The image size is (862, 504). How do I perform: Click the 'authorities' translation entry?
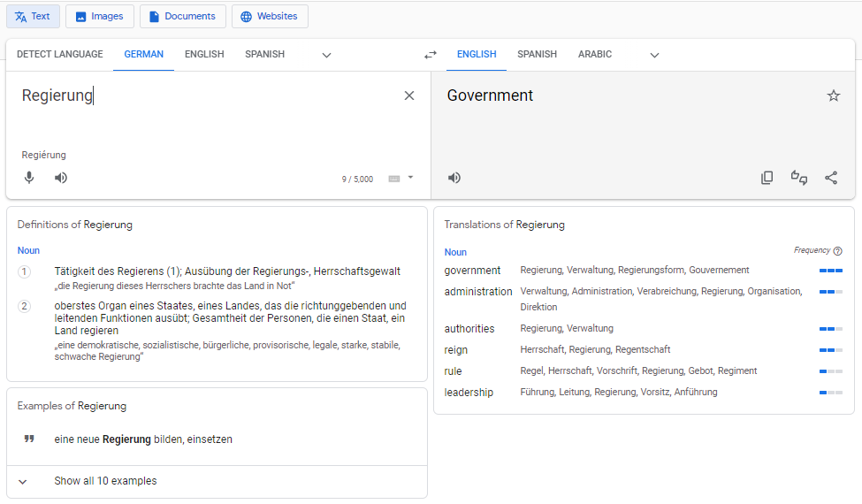coord(469,329)
